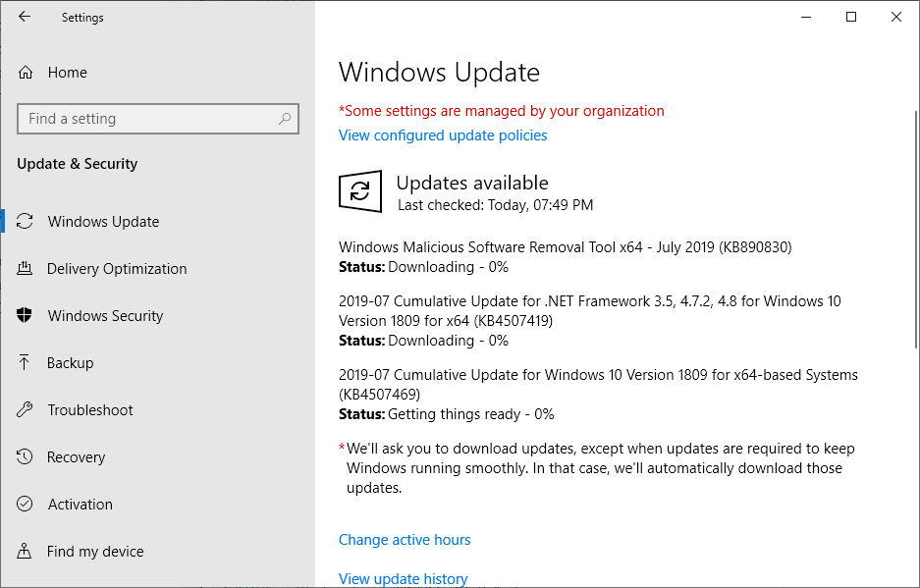Go to the Troubleshoot page

[x=90, y=409]
